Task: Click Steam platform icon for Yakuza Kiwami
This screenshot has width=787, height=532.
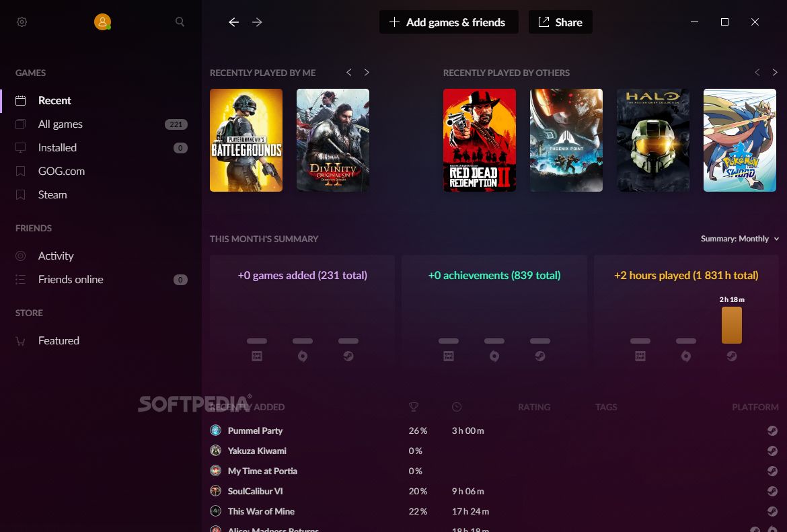Action: point(772,451)
